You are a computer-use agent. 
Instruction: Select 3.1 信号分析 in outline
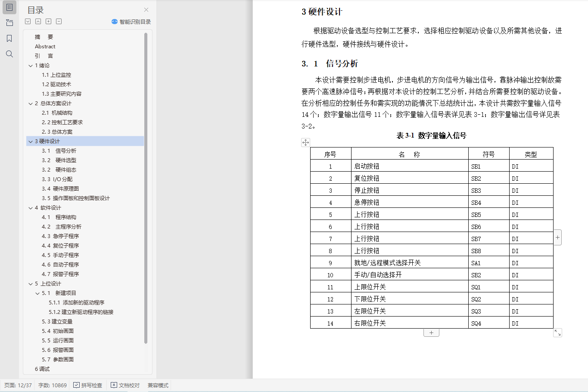point(59,151)
